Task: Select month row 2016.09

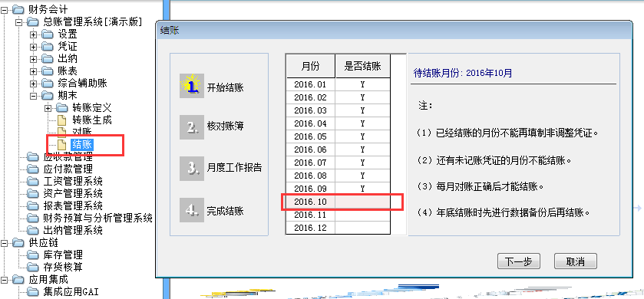Action: point(338,189)
